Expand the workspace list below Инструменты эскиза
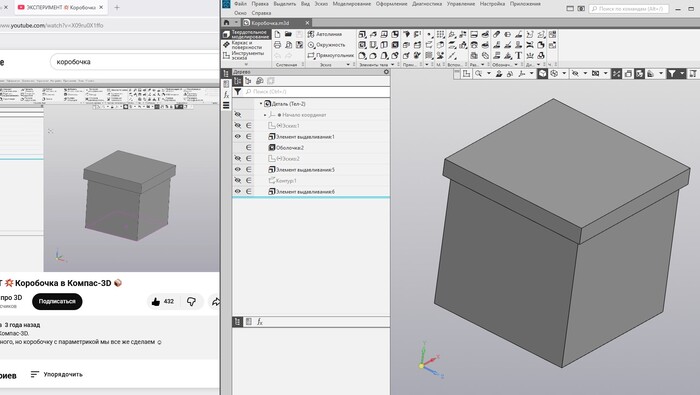The image size is (700, 395). click(246, 64)
